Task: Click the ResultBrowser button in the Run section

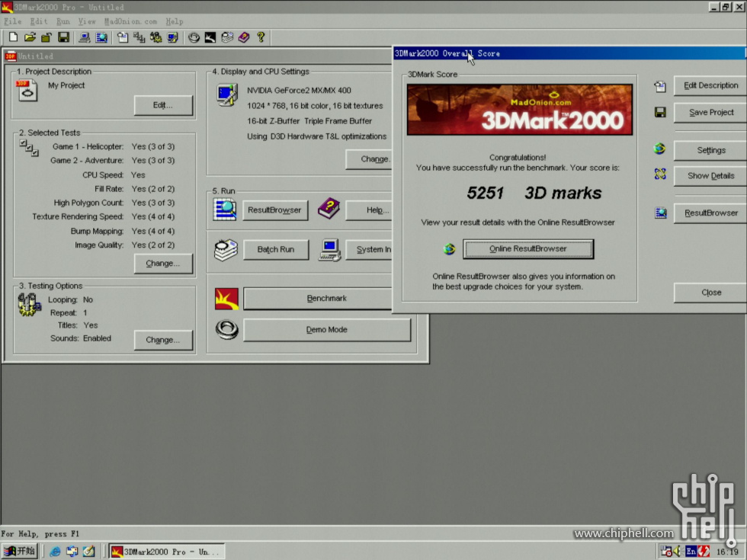Action: pyautogui.click(x=275, y=210)
